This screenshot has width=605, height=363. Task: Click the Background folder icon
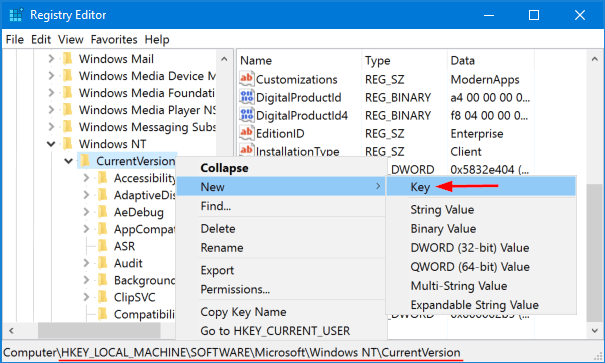103,280
